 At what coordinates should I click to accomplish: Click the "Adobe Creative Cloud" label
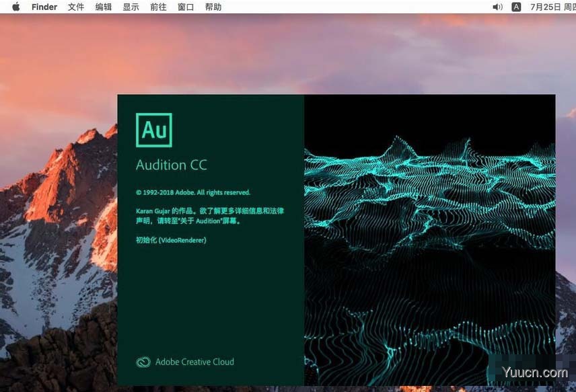[194, 362]
